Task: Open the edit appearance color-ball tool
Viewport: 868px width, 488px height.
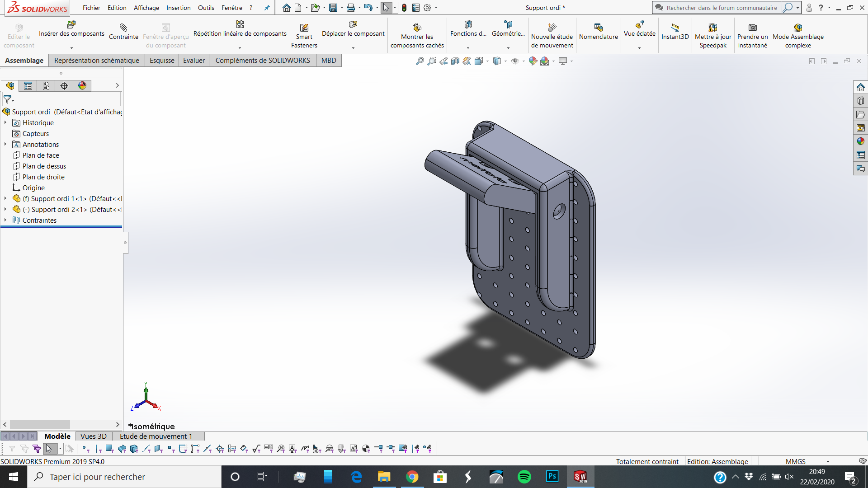Action: [533, 61]
